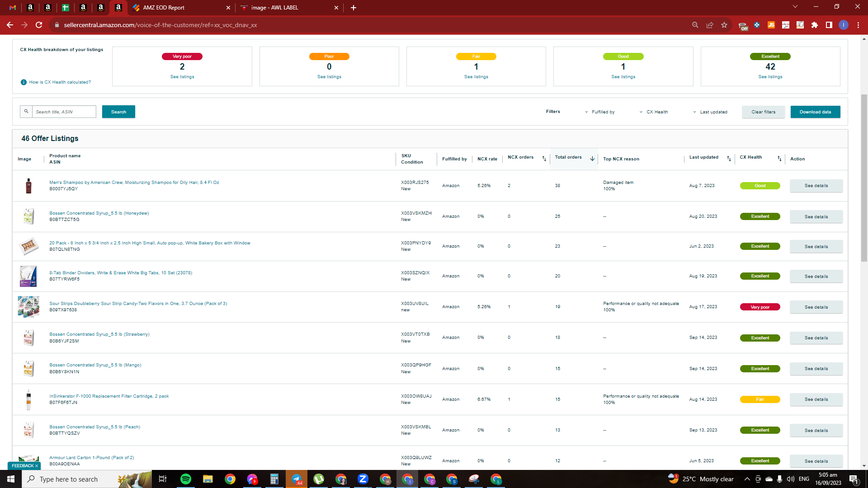The width and height of the screenshot is (868, 488).
Task: Go forward in browser history
Action: [x=24, y=25]
